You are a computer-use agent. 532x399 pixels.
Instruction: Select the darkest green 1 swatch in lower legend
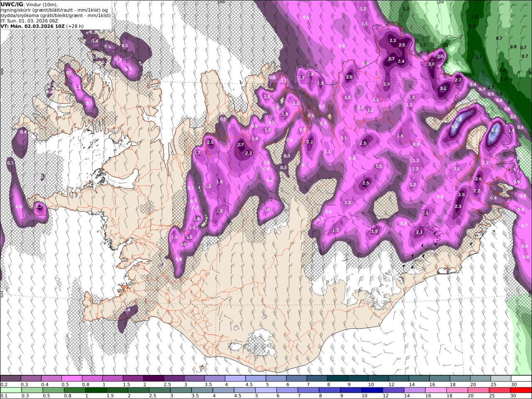pyautogui.click(x=96, y=390)
